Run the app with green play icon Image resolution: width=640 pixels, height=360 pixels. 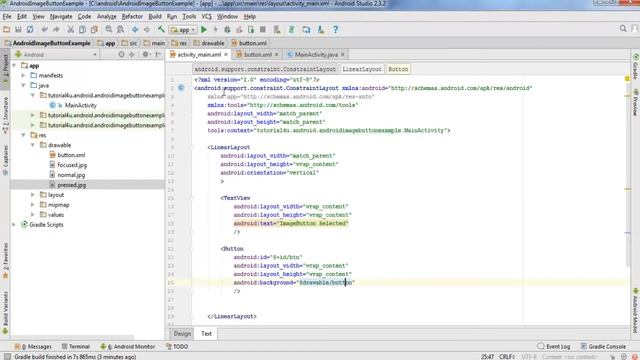coord(204,29)
